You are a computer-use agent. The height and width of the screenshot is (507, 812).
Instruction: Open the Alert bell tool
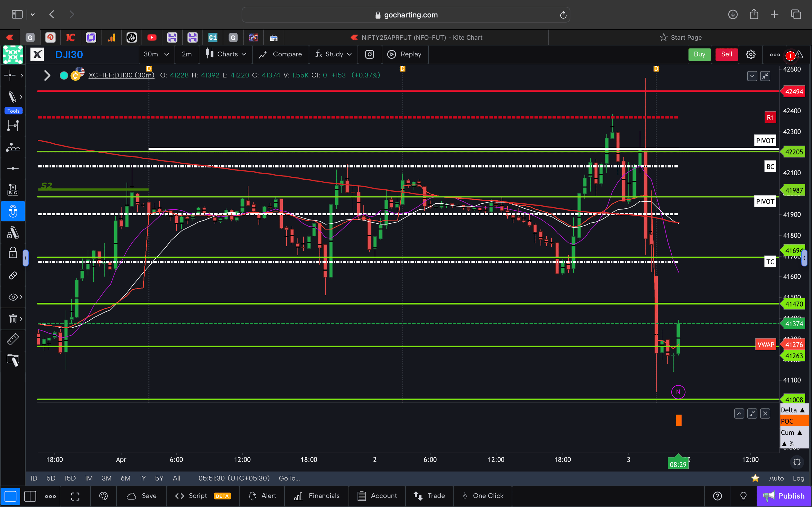pos(262,496)
